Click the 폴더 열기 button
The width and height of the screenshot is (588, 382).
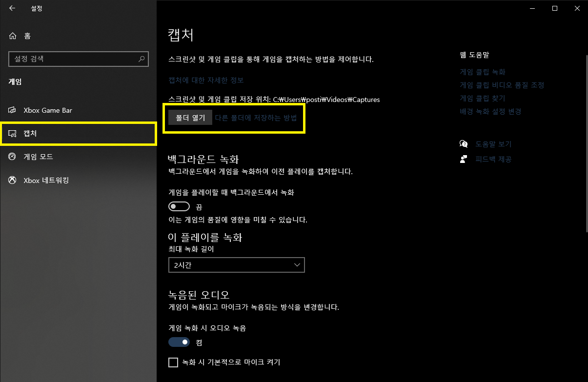(190, 117)
